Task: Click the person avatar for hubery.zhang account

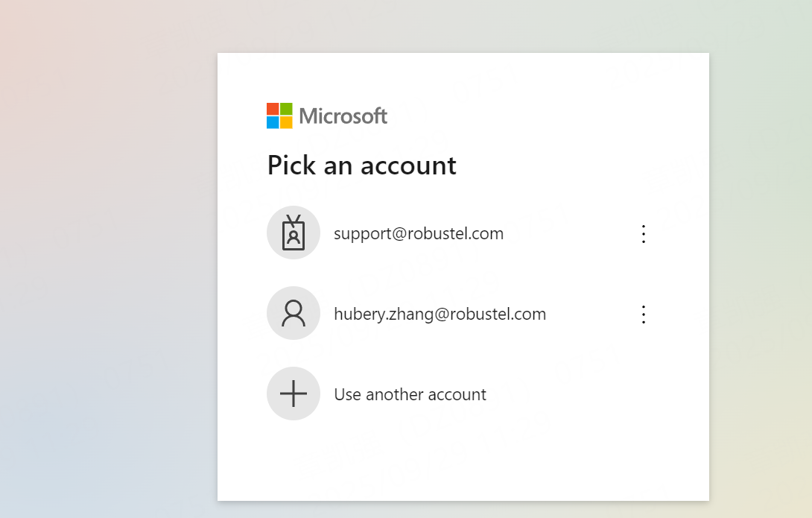Action: coord(294,314)
